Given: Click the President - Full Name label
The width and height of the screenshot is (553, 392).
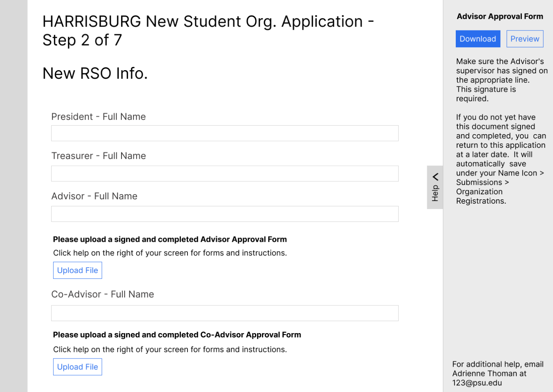Looking at the screenshot, I should coord(98,117).
